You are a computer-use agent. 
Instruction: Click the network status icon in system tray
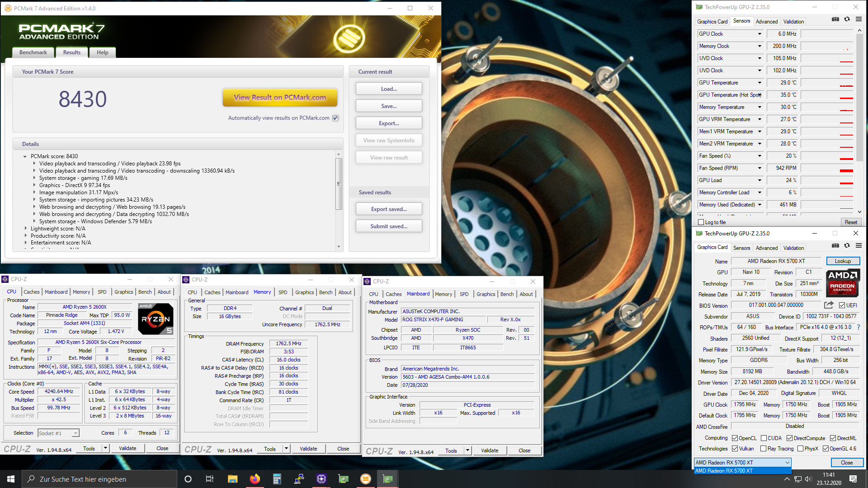pyautogui.click(x=798, y=479)
